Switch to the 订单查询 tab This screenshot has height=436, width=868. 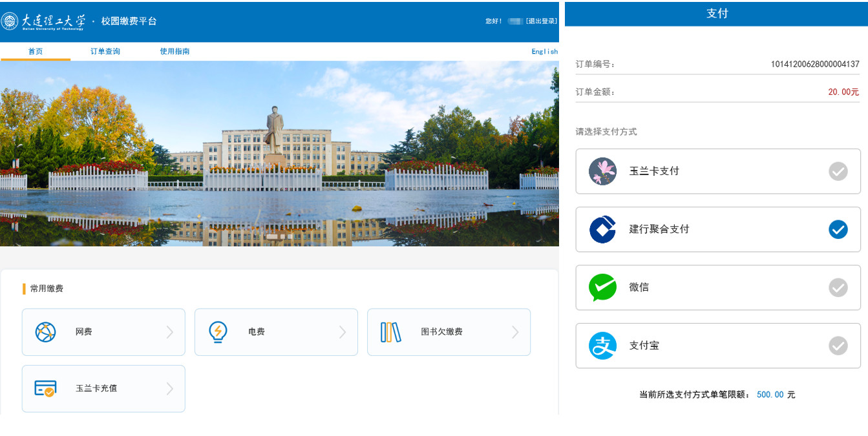tap(105, 52)
